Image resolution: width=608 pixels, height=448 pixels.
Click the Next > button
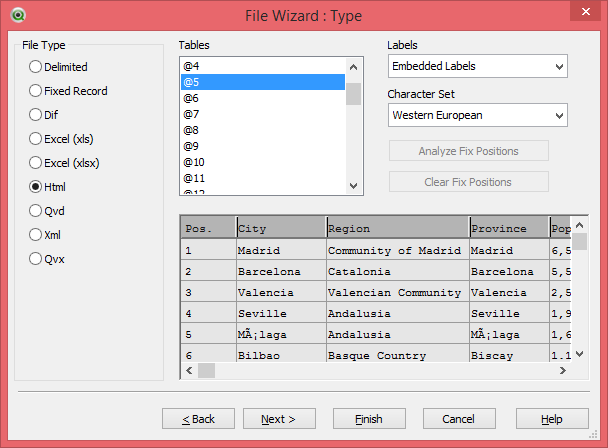(x=279, y=419)
